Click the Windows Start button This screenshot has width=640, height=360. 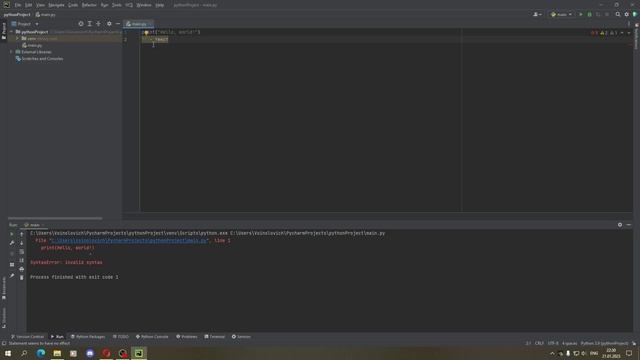click(x=8, y=353)
